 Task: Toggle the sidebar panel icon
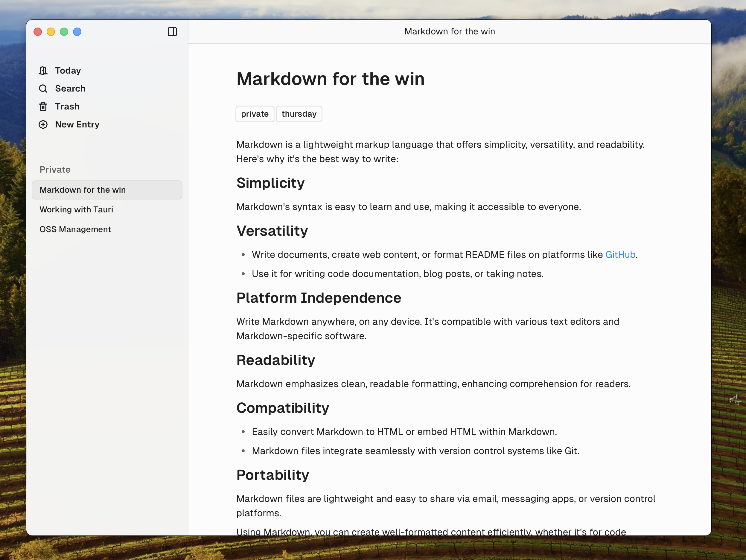172,32
